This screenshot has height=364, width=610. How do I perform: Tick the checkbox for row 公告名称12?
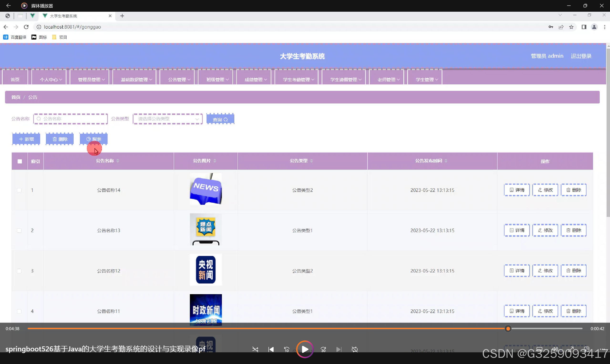pos(19,271)
